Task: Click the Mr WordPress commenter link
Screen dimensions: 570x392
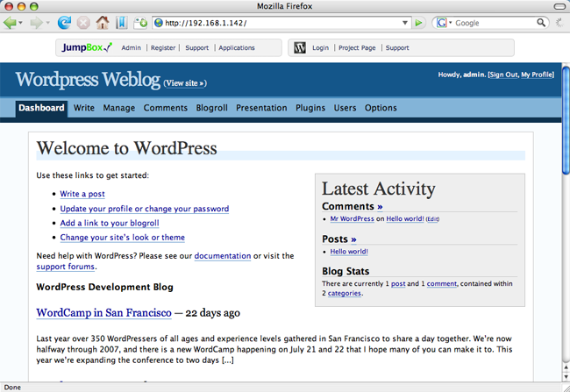Action: [352, 218]
